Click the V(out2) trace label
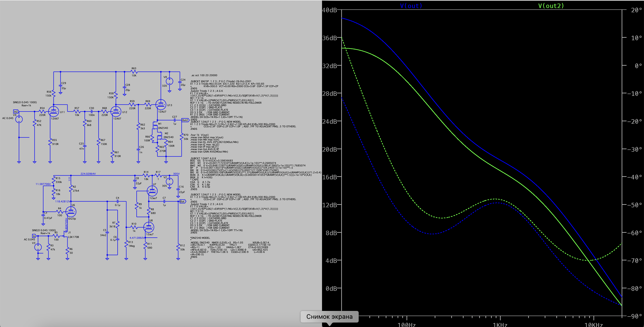644x327 pixels. click(551, 6)
